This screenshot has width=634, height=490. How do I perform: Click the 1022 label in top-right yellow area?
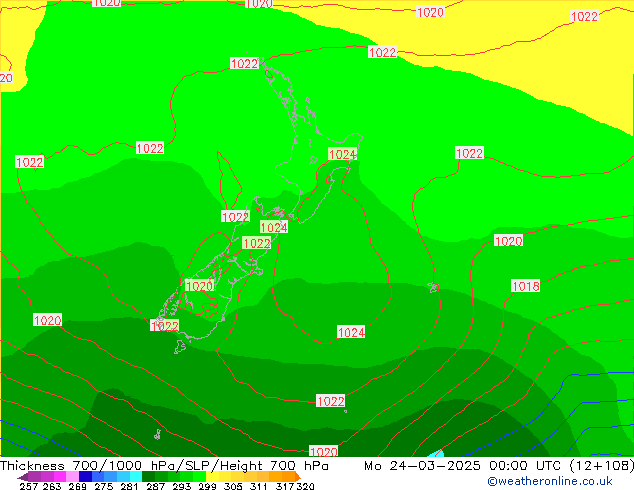584,16
